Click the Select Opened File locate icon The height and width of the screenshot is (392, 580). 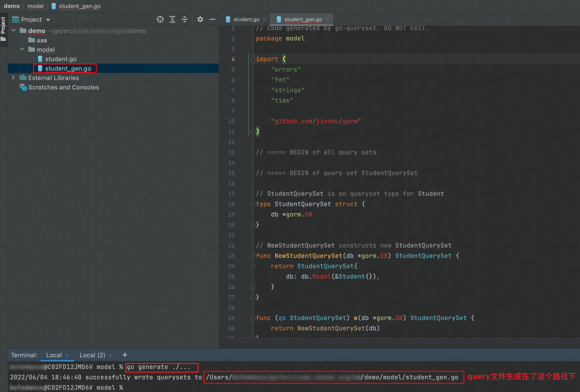(x=160, y=19)
